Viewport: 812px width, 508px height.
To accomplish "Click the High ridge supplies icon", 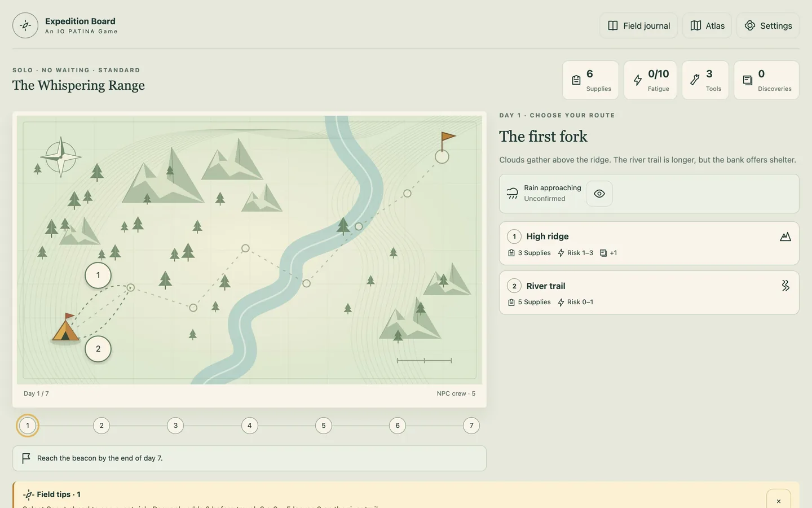I will [x=511, y=253].
